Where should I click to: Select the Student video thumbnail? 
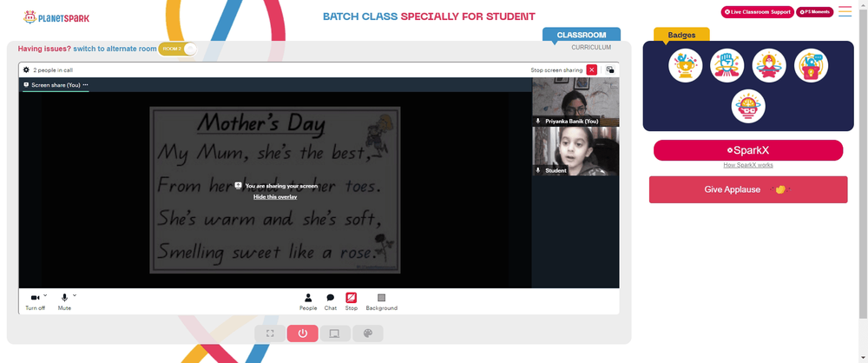[x=575, y=151]
